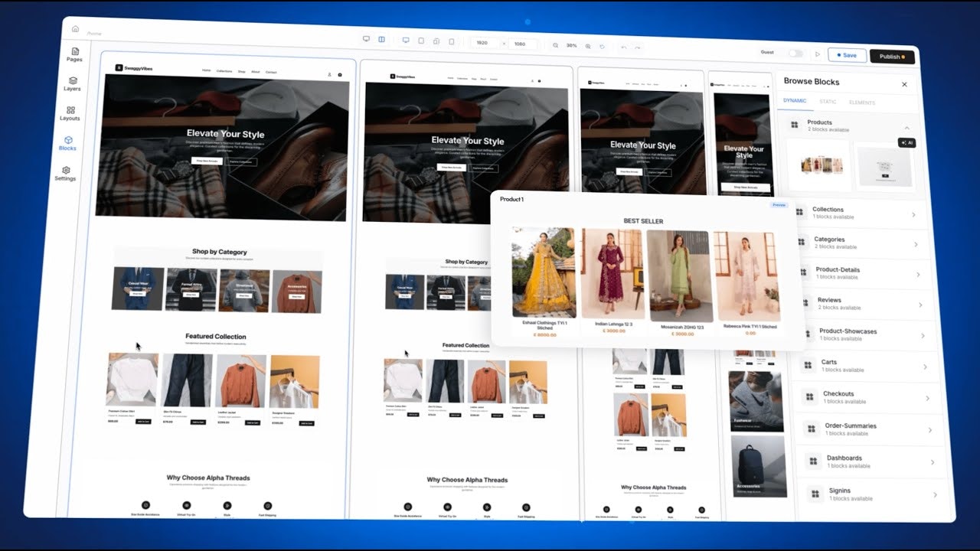Viewport: 980px width, 551px height.
Task: Generate a block with the AI button
Action: [x=907, y=143]
